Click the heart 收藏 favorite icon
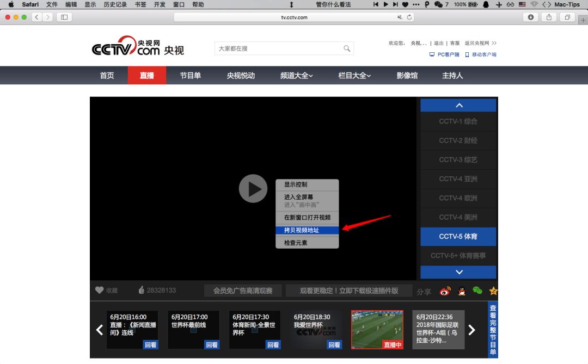 point(99,291)
